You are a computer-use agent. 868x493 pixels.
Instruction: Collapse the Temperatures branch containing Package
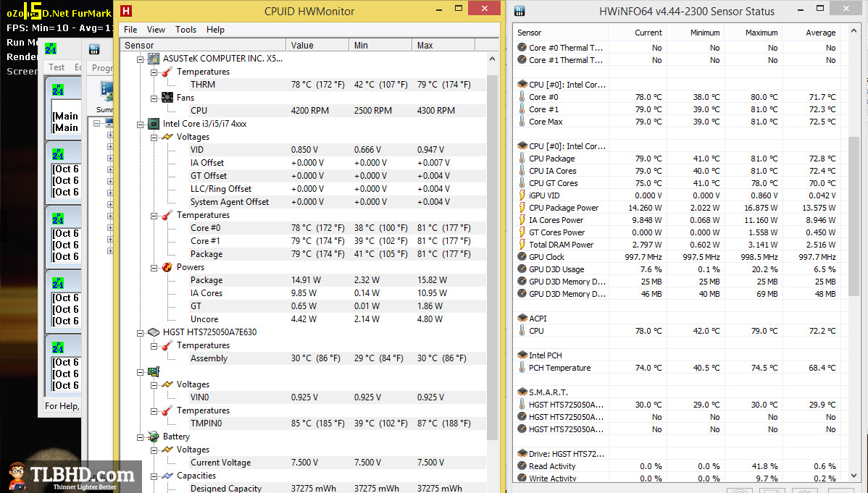(x=154, y=215)
